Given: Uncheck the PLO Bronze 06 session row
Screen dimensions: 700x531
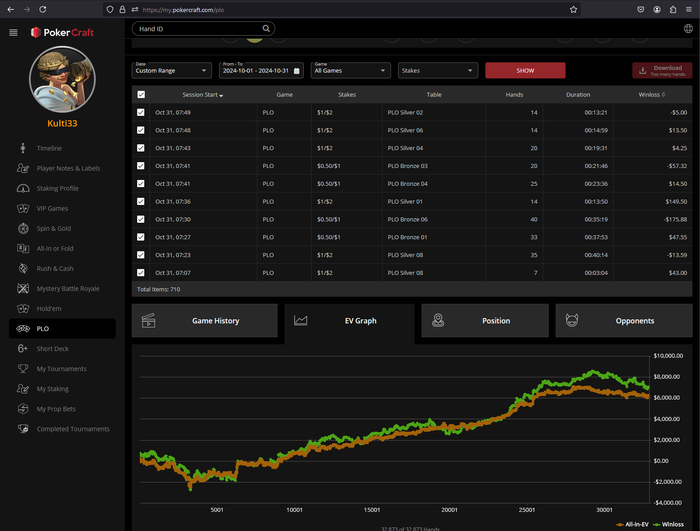Looking at the screenshot, I should pyautogui.click(x=141, y=219).
